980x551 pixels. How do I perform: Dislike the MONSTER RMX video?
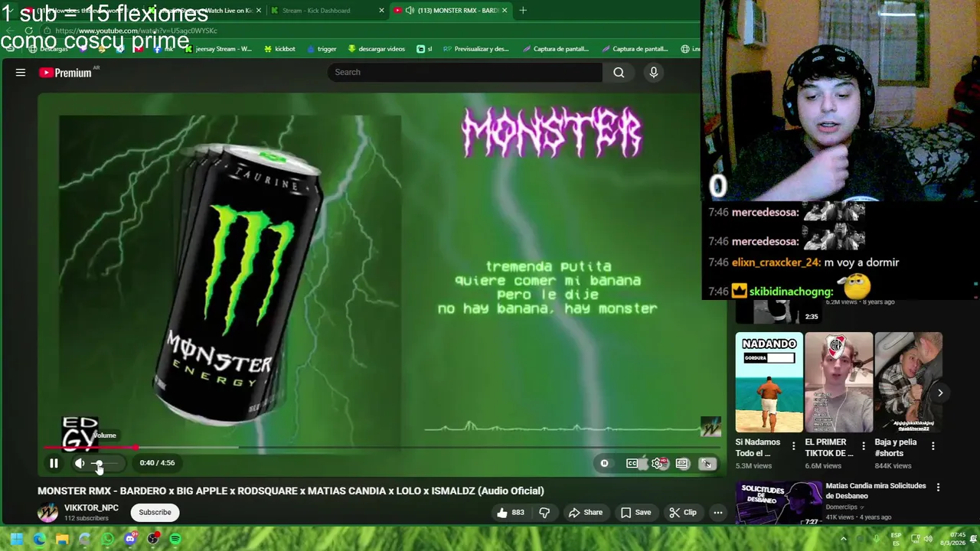point(544,513)
